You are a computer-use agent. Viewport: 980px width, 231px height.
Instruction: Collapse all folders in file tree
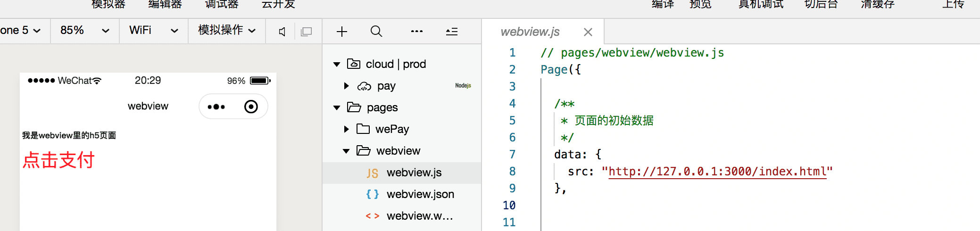pyautogui.click(x=452, y=32)
